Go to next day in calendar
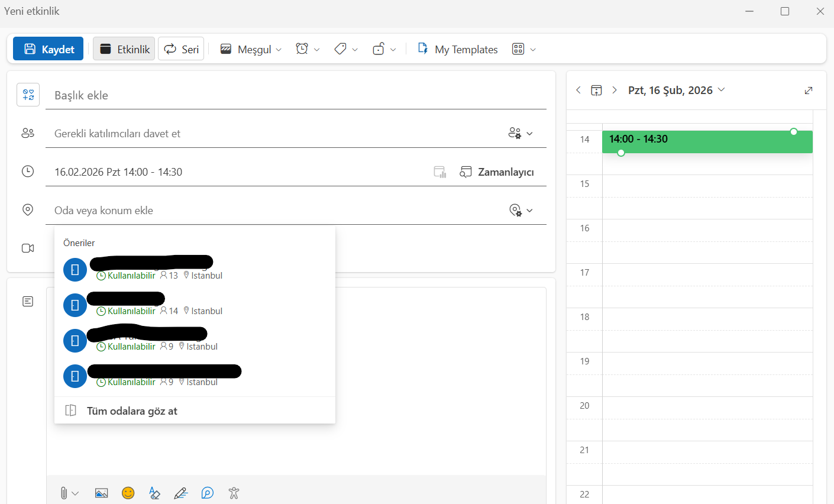This screenshot has height=504, width=834. pos(615,90)
